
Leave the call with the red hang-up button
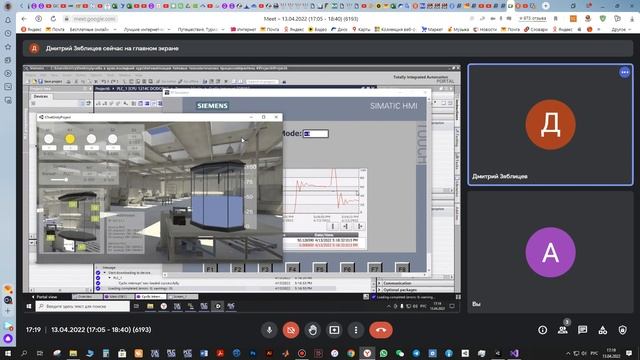point(381,330)
